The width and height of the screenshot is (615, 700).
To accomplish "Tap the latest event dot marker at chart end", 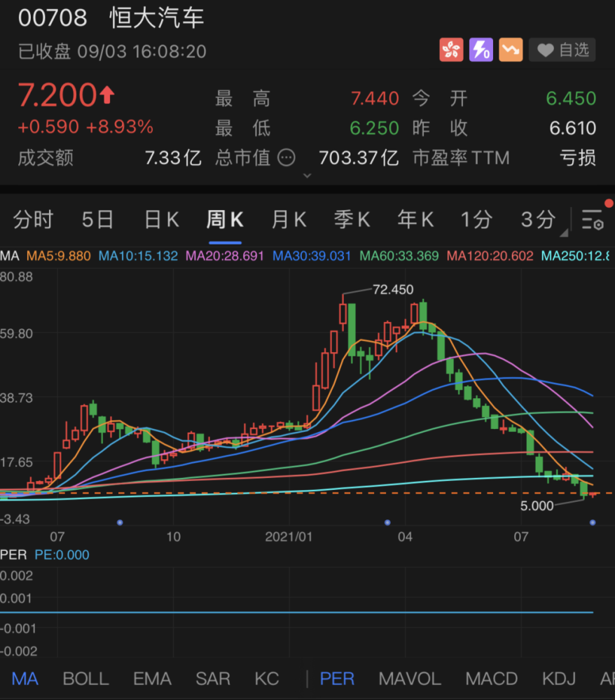I will point(593,522).
